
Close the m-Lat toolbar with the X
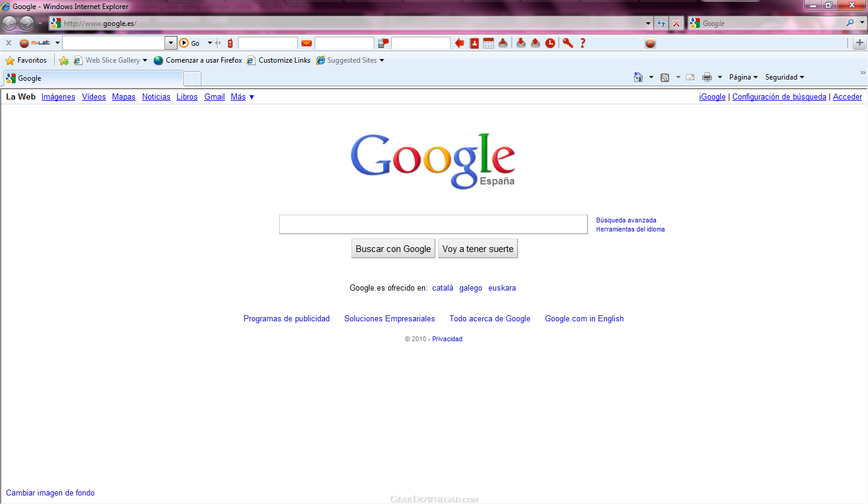click(8, 43)
